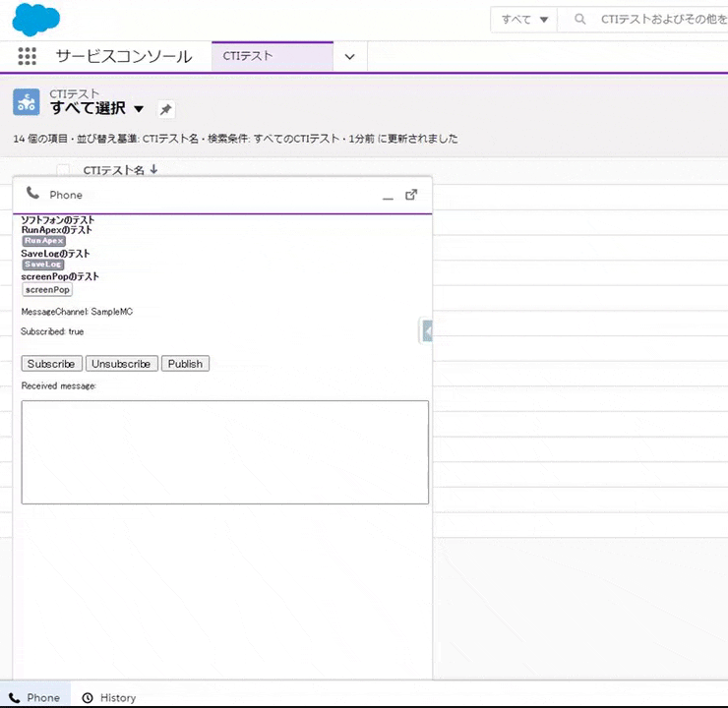
Task: Open the Phone utility bar item
Action: (x=34, y=697)
